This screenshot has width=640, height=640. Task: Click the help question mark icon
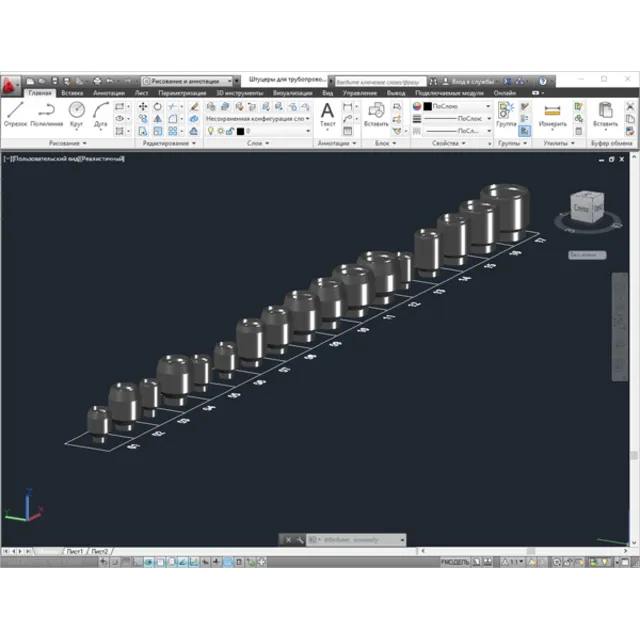543,81
